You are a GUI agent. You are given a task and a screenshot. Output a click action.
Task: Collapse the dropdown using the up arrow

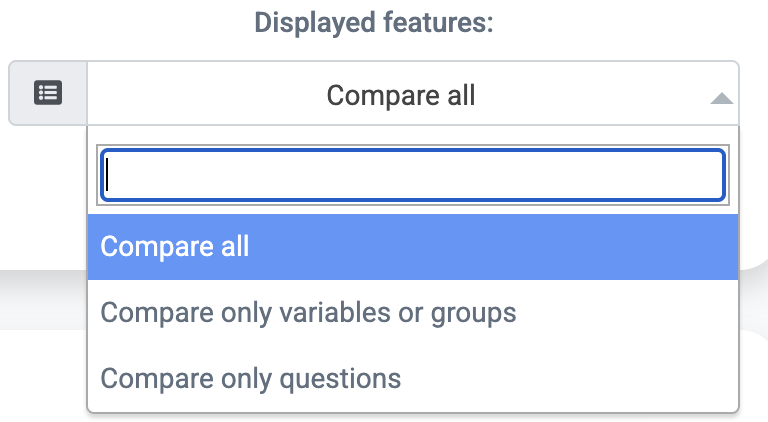tap(721, 98)
